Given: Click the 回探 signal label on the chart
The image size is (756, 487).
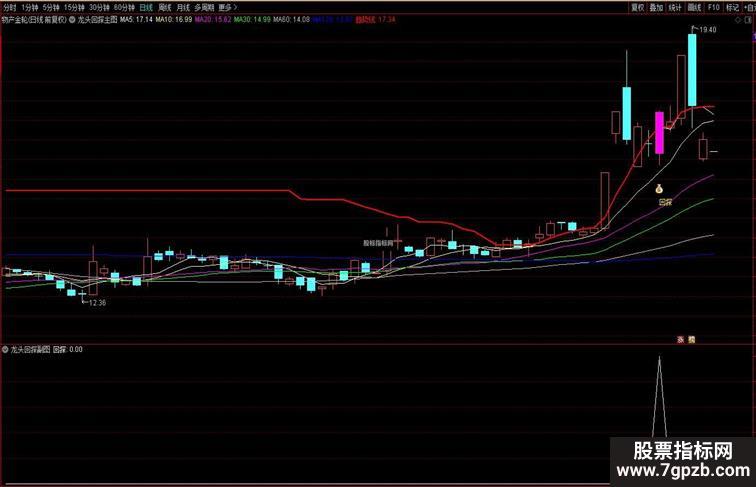Looking at the screenshot, I should [665, 203].
